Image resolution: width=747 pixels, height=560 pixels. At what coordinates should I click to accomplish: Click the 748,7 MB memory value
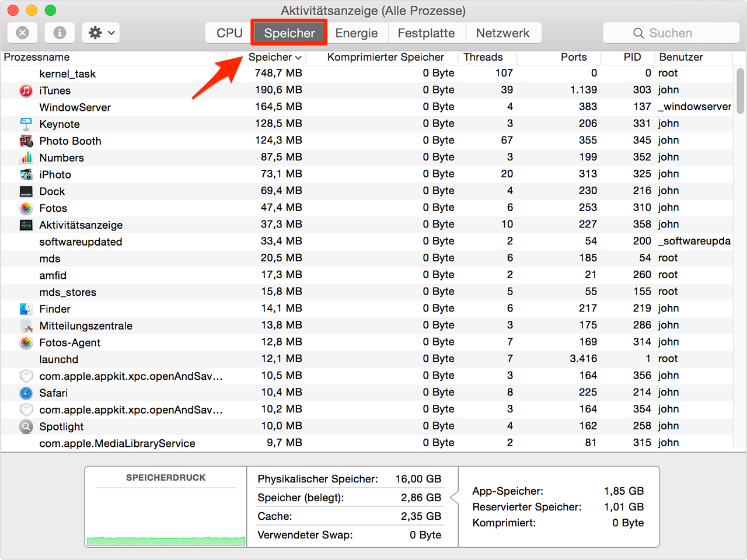[278, 73]
